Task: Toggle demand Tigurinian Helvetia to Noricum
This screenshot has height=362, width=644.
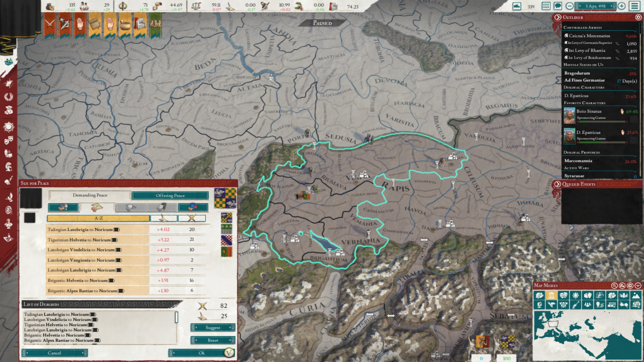Action: pos(126,240)
